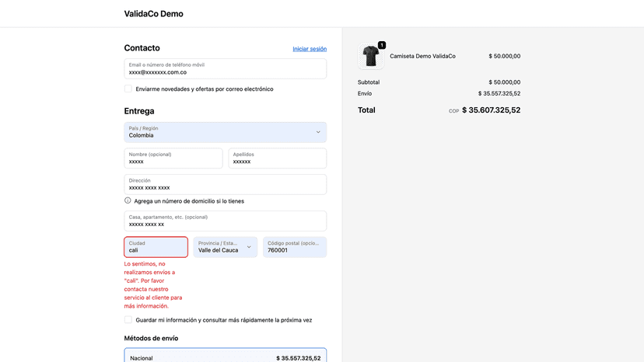Click into the Apellidos field
The image size is (644, 362).
(278, 158)
